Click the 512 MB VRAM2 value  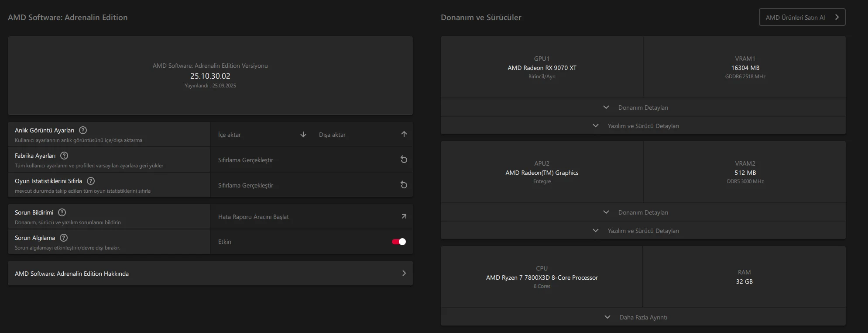pyautogui.click(x=745, y=173)
